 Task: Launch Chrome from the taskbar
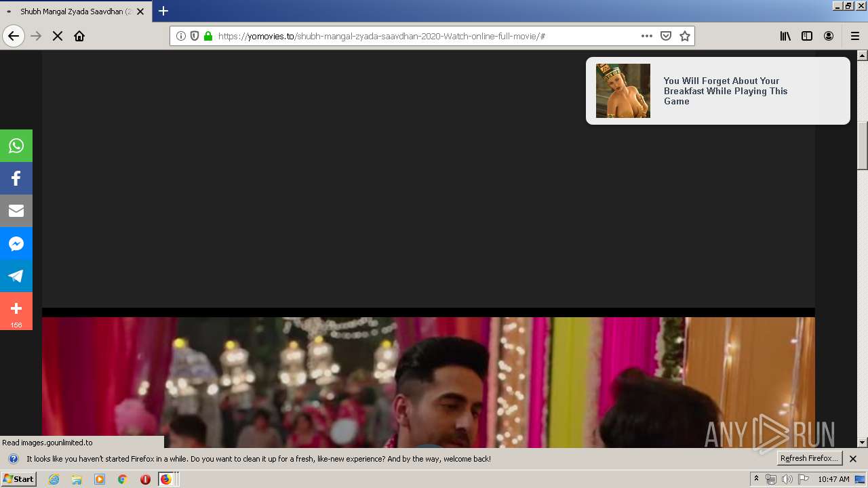pyautogui.click(x=123, y=479)
